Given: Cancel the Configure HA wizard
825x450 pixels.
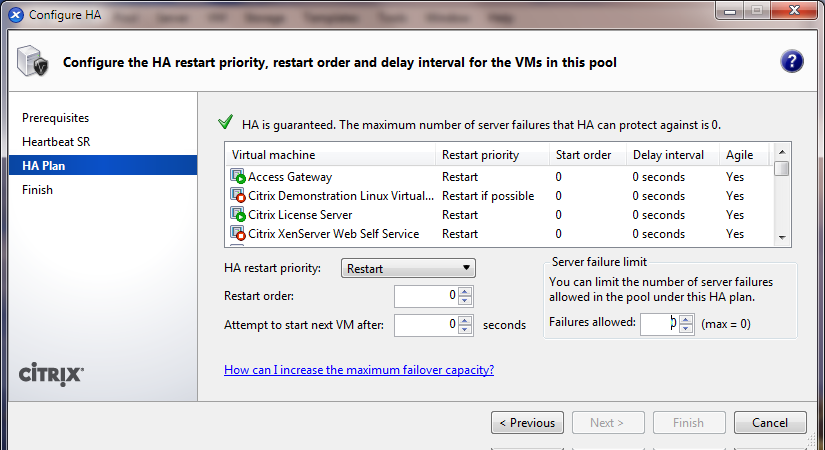Looking at the screenshot, I should pos(770,423).
